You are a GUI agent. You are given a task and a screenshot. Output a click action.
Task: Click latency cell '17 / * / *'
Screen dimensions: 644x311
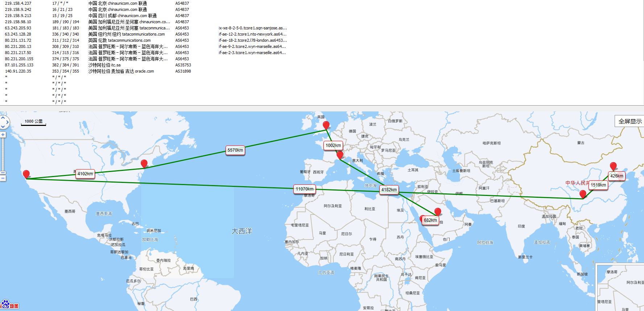tap(60, 3)
